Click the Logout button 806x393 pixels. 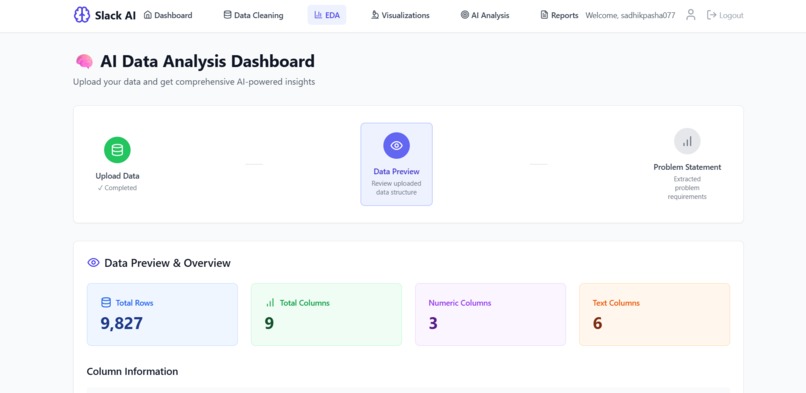coord(725,15)
